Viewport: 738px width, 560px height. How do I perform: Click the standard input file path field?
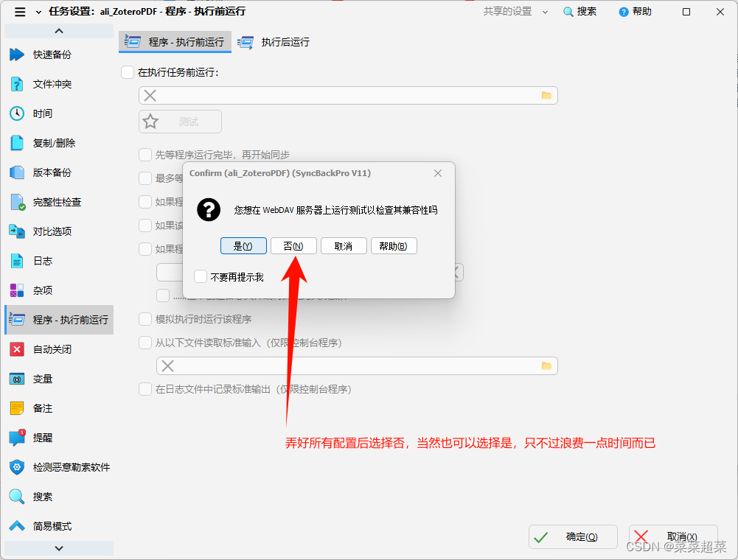357,366
